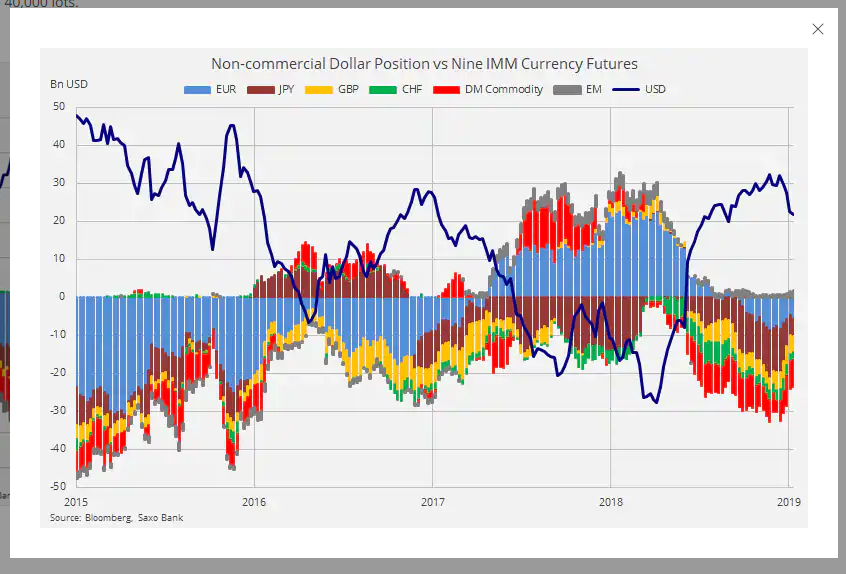Click the -40 y-axis label

(57, 448)
